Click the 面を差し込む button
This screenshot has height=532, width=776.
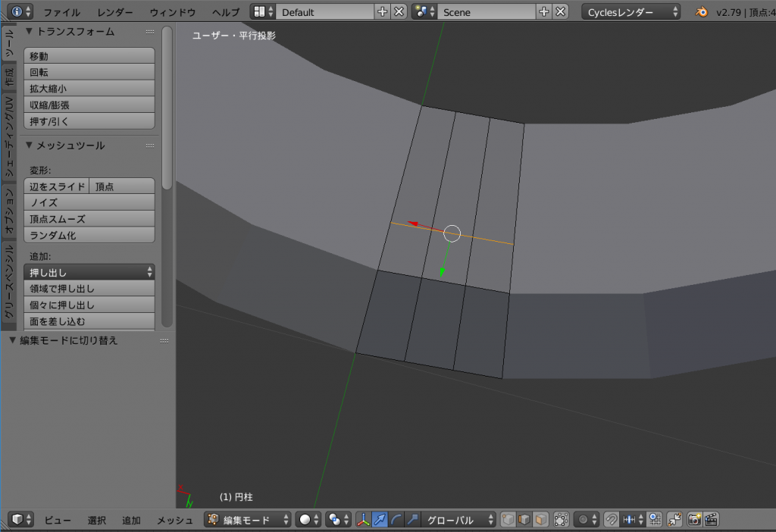pos(89,321)
